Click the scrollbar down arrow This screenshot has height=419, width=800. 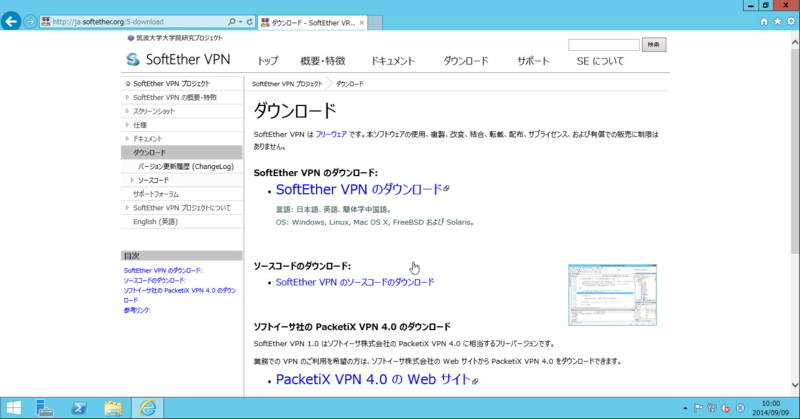tap(795, 385)
